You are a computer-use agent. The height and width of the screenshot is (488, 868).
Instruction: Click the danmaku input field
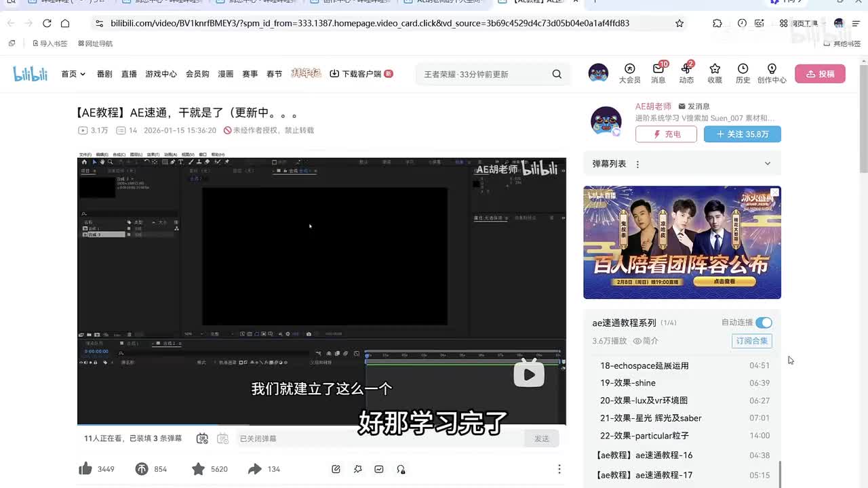pyautogui.click(x=380, y=439)
